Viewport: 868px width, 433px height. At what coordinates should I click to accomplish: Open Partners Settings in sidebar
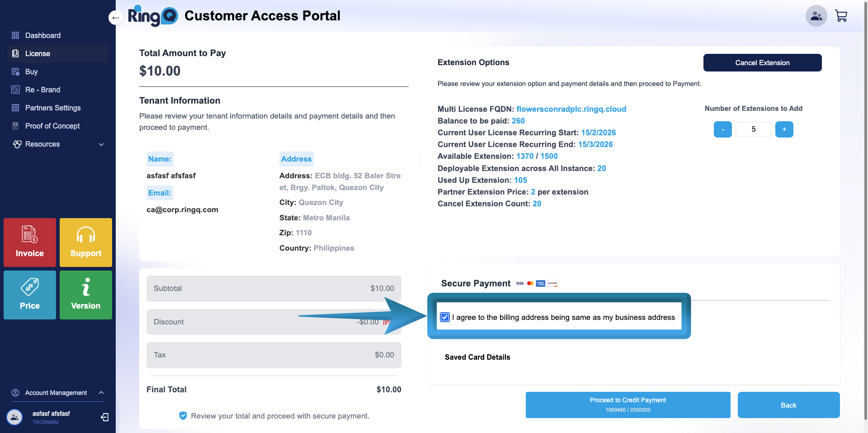[x=53, y=108]
